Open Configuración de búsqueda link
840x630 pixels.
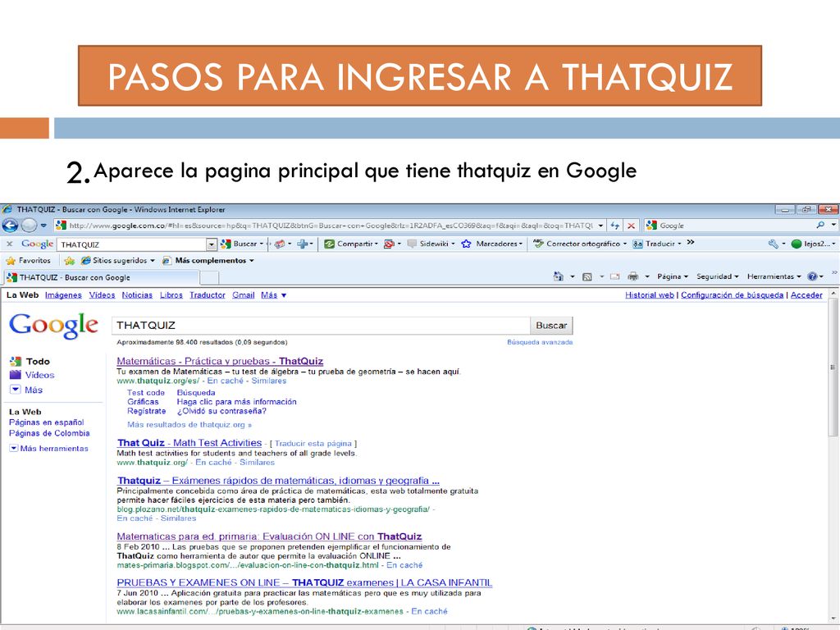tap(732, 295)
